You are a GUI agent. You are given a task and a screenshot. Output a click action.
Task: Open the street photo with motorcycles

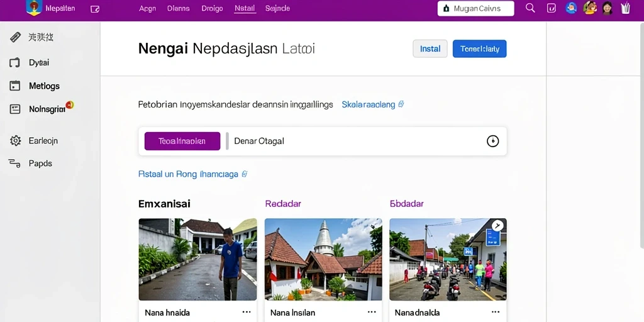pyautogui.click(x=448, y=260)
